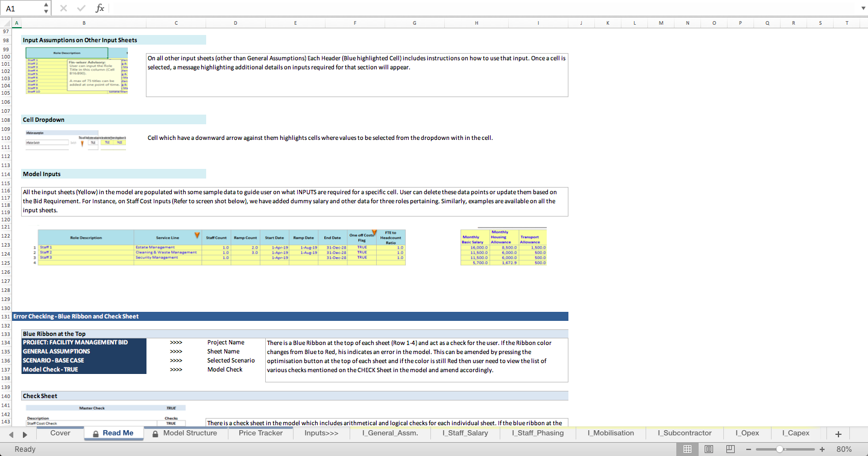Select column M header
The width and height of the screenshot is (868, 456).
(661, 23)
